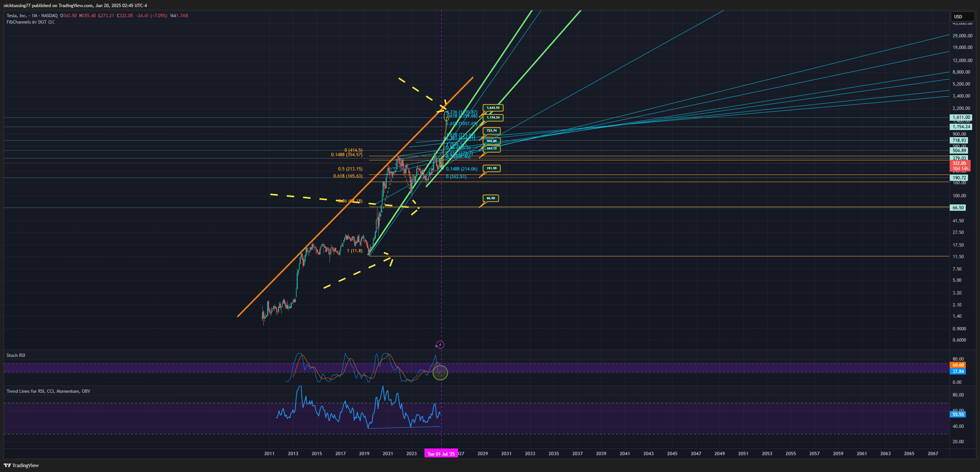Click the 1,154.24 price callout box
This screenshot has width=980, height=472.
coord(493,117)
